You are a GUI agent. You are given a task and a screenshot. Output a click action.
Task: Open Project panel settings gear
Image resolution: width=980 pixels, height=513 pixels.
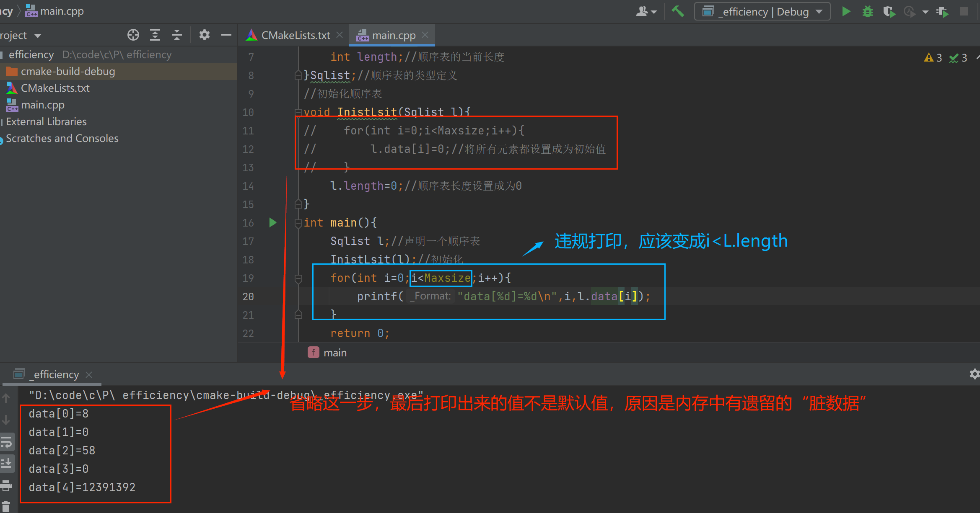[204, 35]
